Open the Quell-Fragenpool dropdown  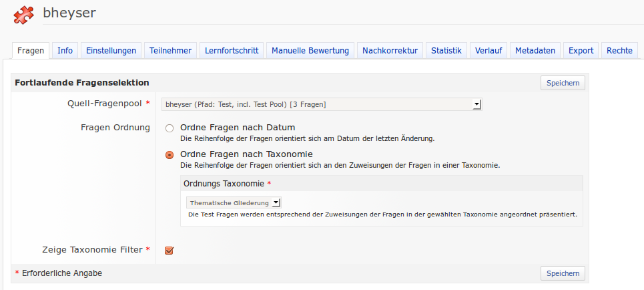click(322, 104)
